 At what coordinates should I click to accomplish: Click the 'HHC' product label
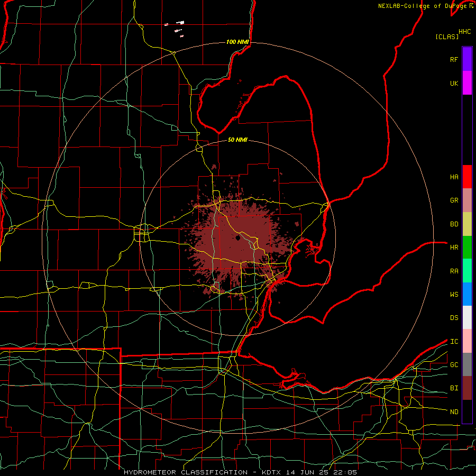(x=465, y=32)
